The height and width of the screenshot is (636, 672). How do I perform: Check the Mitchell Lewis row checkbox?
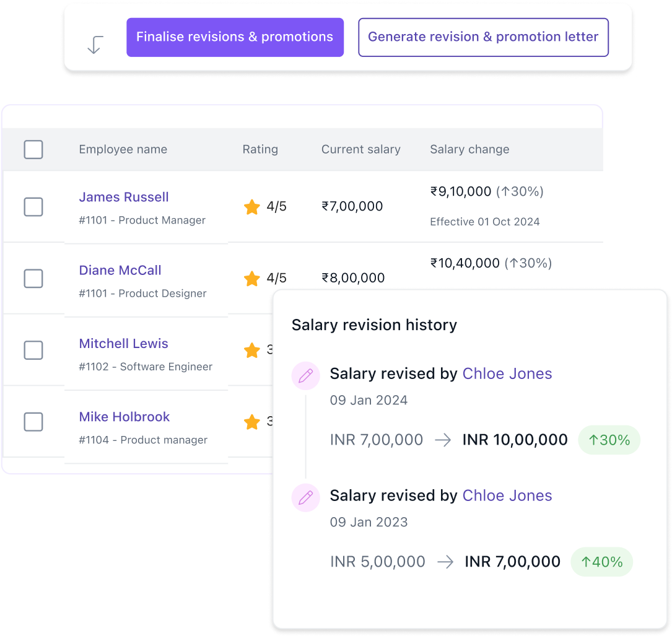click(33, 350)
